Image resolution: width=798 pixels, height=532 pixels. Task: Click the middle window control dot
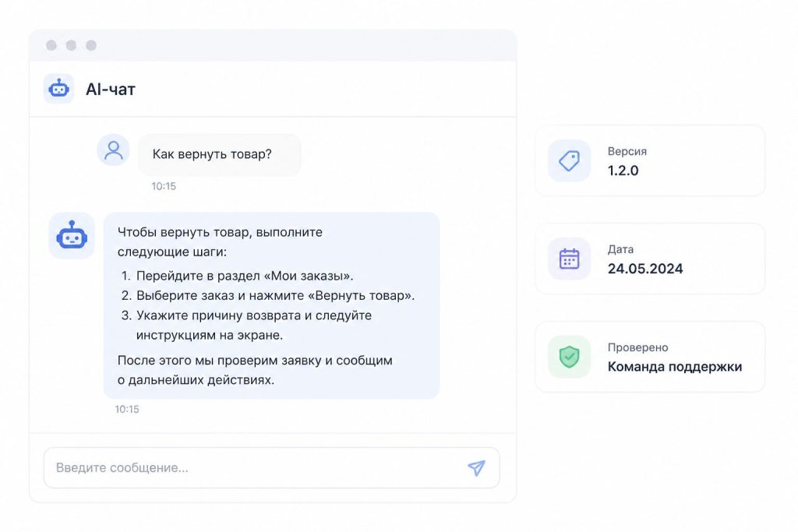pyautogui.click(x=71, y=45)
